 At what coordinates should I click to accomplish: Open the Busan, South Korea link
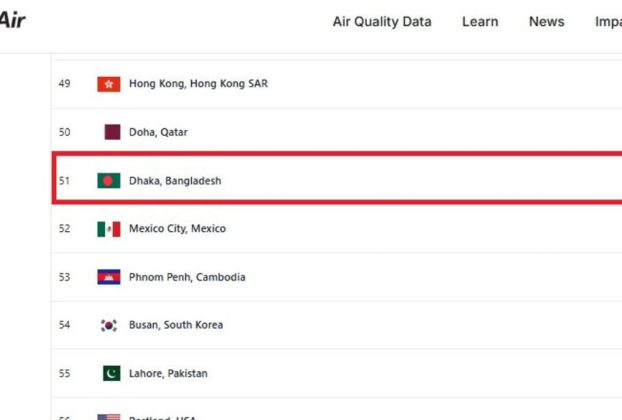176,325
